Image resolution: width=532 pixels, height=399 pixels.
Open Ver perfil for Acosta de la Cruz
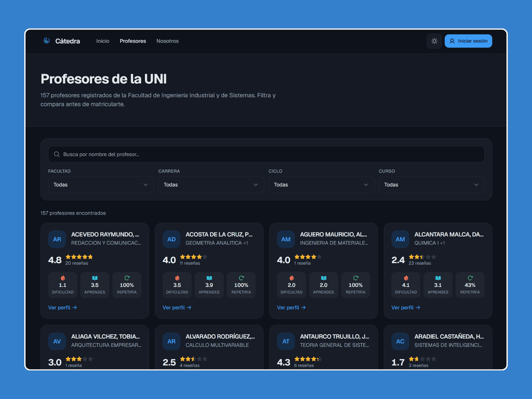(177, 308)
